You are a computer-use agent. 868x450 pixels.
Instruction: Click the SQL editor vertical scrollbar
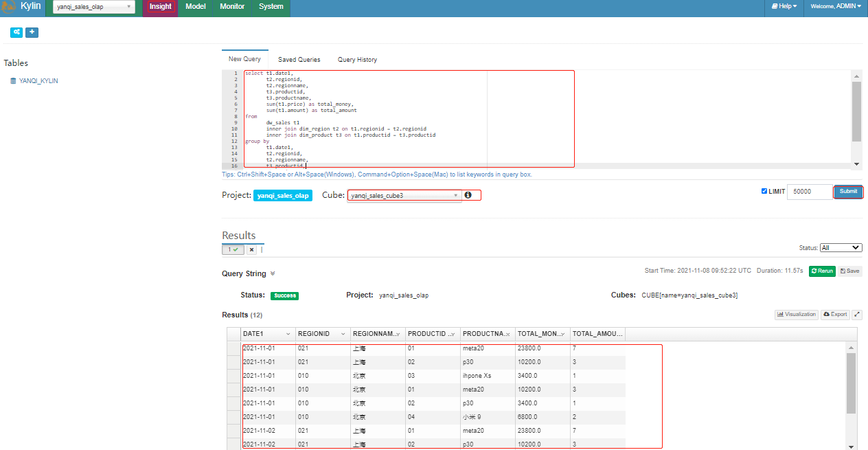[856, 111]
